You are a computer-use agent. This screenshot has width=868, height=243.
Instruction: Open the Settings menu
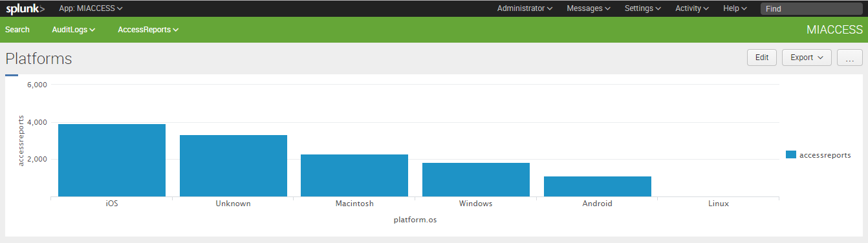click(x=643, y=8)
